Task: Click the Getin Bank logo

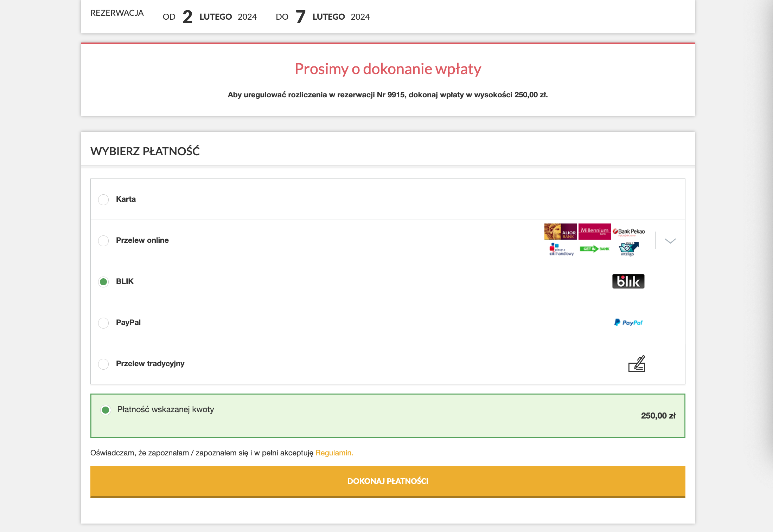Action: pyautogui.click(x=594, y=249)
